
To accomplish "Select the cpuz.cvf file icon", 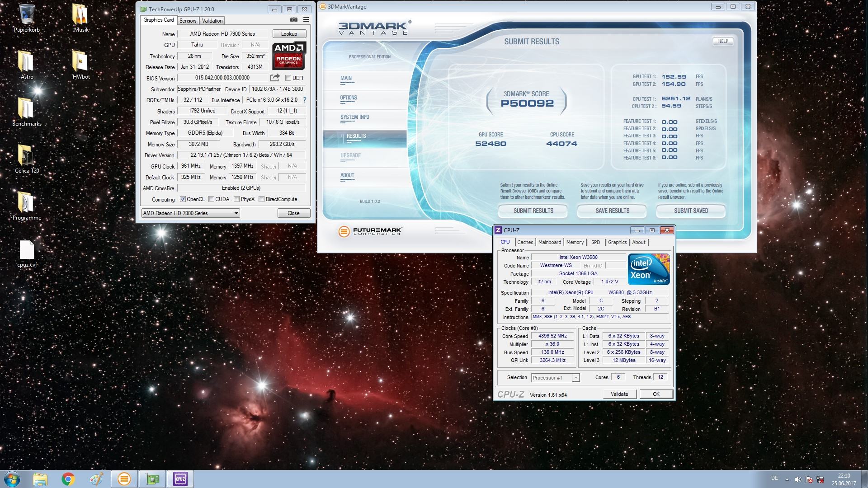I will click(x=27, y=253).
